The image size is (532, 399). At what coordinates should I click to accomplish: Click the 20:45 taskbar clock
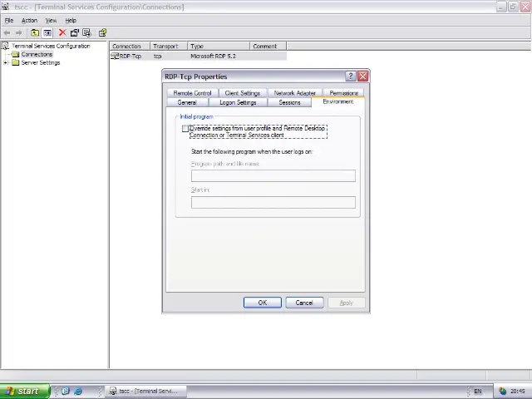517,392
